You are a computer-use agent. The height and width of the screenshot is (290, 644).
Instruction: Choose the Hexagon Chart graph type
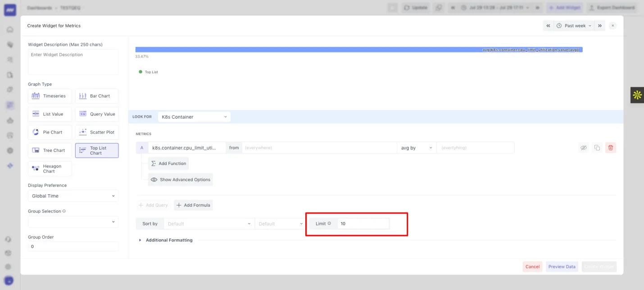point(50,169)
